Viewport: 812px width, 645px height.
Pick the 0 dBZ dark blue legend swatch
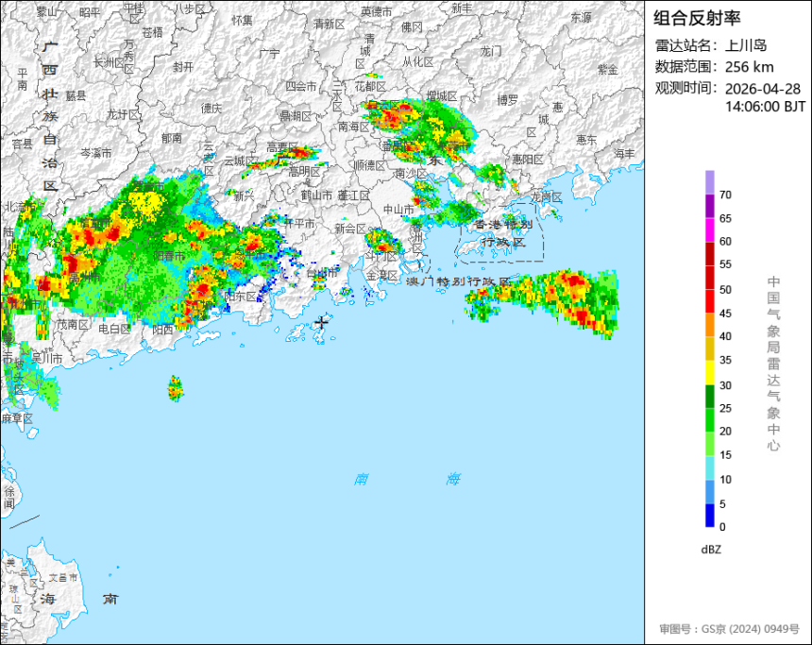click(x=709, y=516)
